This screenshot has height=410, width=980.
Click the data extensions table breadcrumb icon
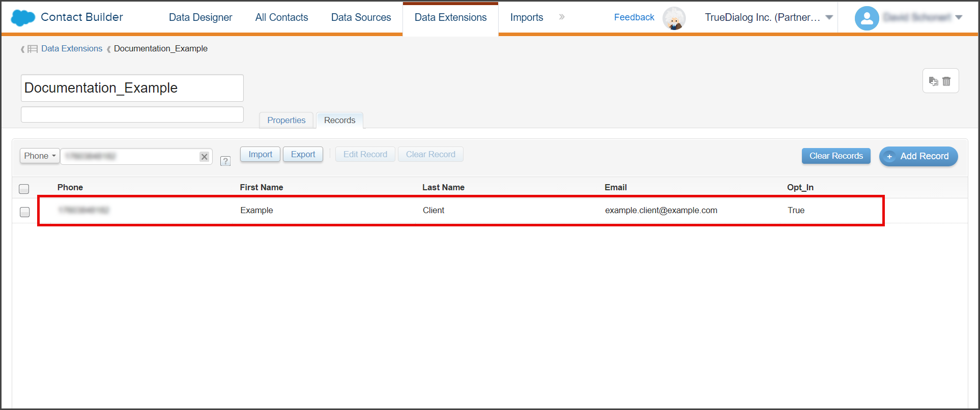tap(33, 49)
